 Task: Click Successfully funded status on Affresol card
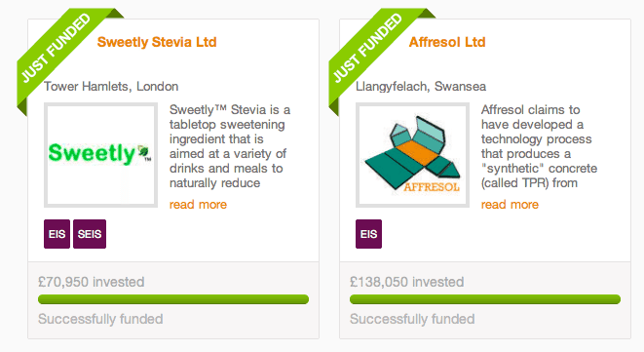click(412, 319)
